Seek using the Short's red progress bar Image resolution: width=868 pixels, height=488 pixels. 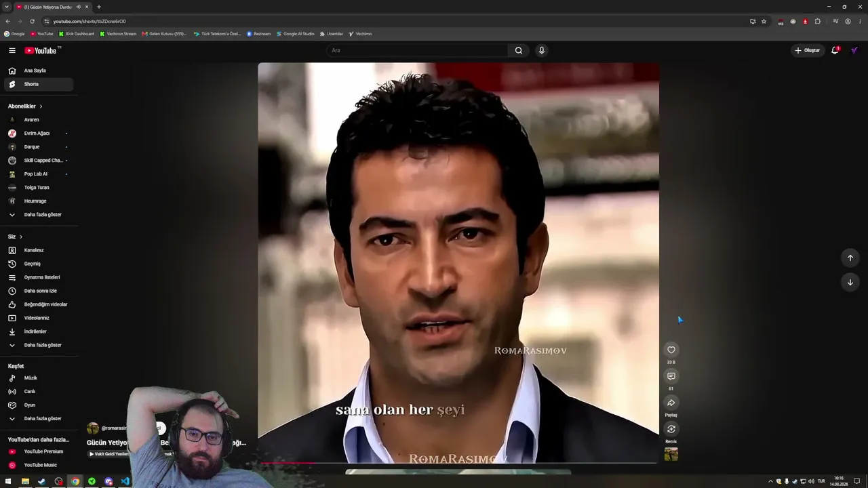pos(458,463)
